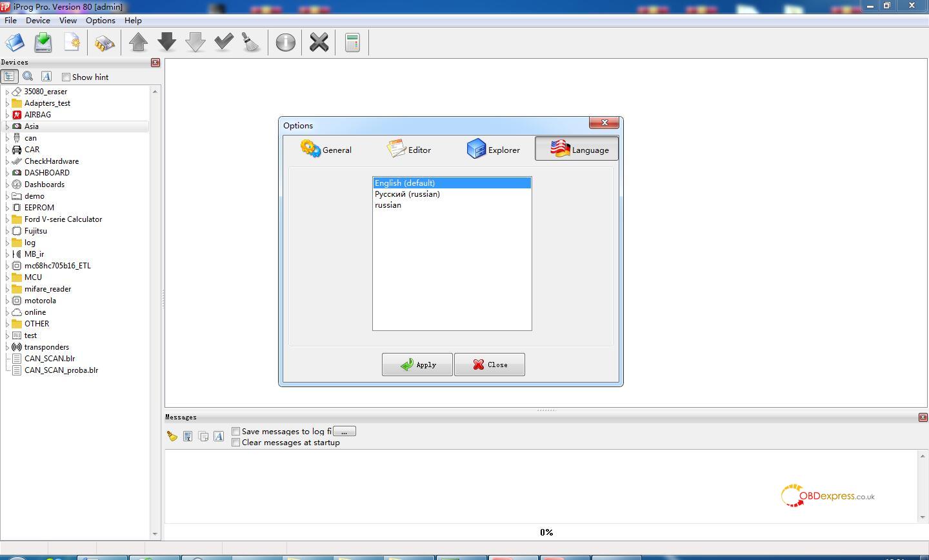Click the car icon beside CAR

click(17, 149)
